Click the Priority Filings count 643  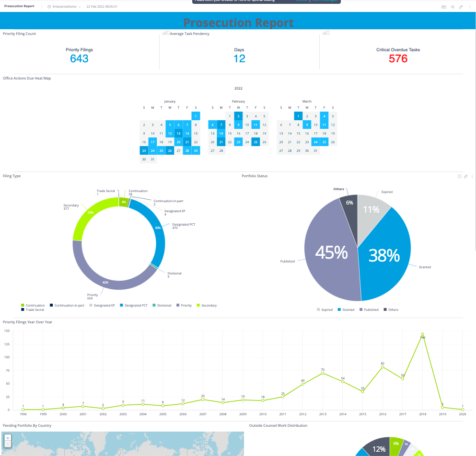79,58
